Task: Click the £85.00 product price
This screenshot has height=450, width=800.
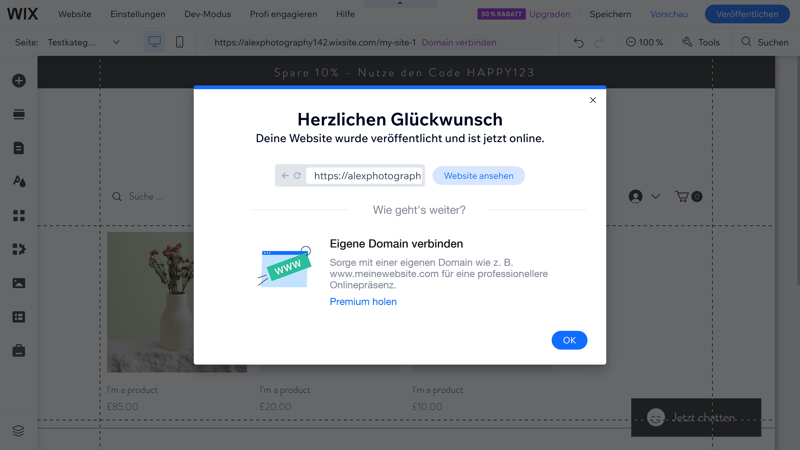Action: [122, 407]
